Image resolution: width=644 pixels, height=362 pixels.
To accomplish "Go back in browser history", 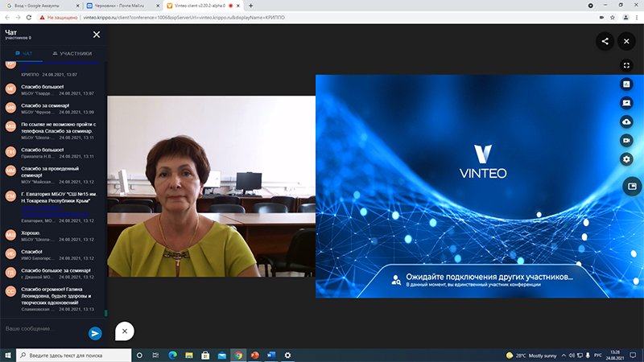I will coord(7,18).
